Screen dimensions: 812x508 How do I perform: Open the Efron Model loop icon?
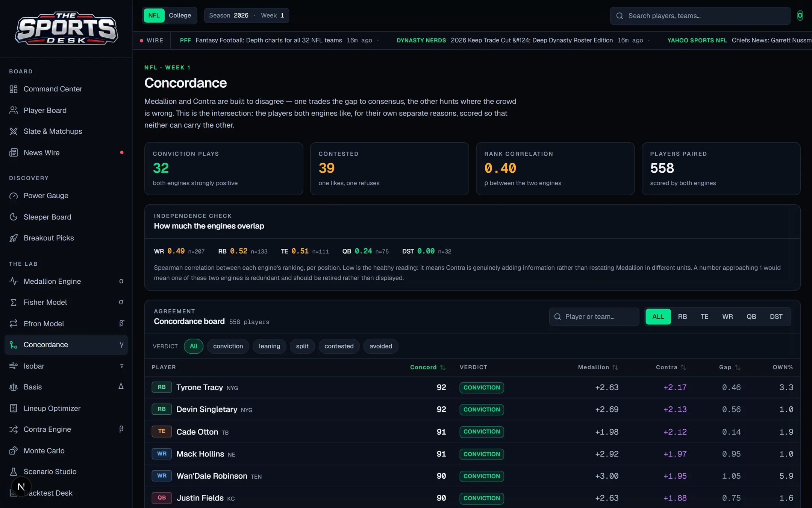[14, 324]
